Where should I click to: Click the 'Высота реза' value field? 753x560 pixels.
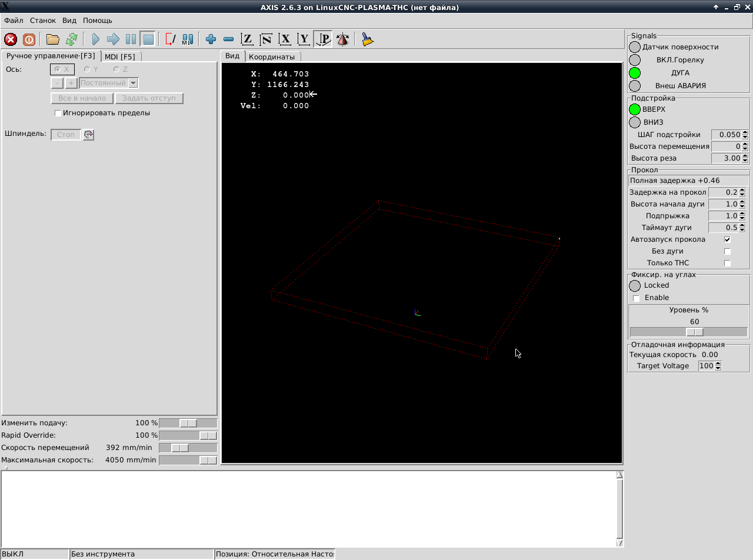tap(726, 158)
